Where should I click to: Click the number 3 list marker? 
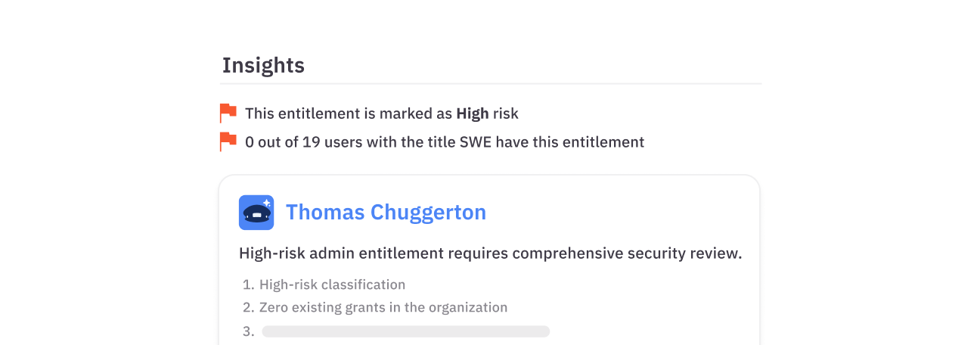(x=247, y=331)
